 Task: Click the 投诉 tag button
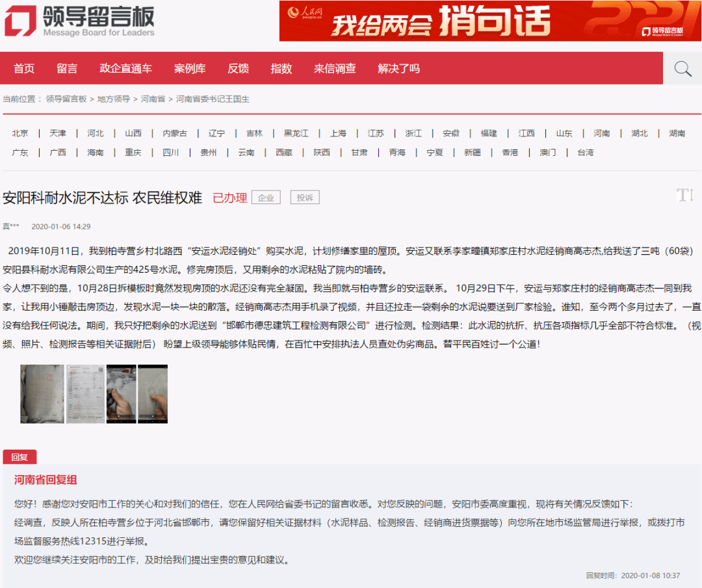click(x=305, y=198)
